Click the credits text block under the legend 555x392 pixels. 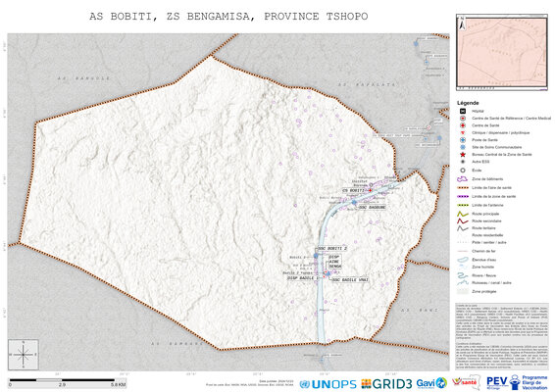[501, 336]
